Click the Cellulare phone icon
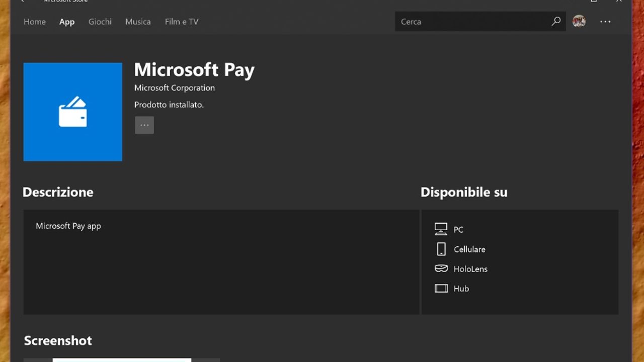 (x=441, y=248)
